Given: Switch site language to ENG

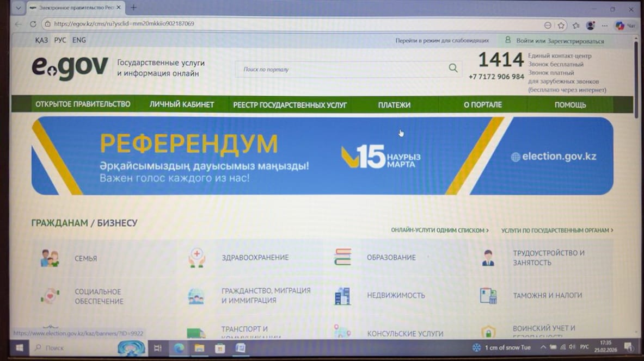Looking at the screenshot, I should point(79,40).
